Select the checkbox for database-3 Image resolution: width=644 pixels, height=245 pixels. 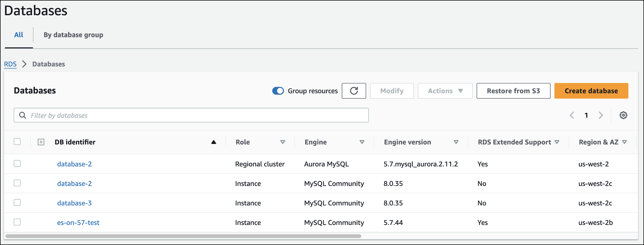point(17,203)
